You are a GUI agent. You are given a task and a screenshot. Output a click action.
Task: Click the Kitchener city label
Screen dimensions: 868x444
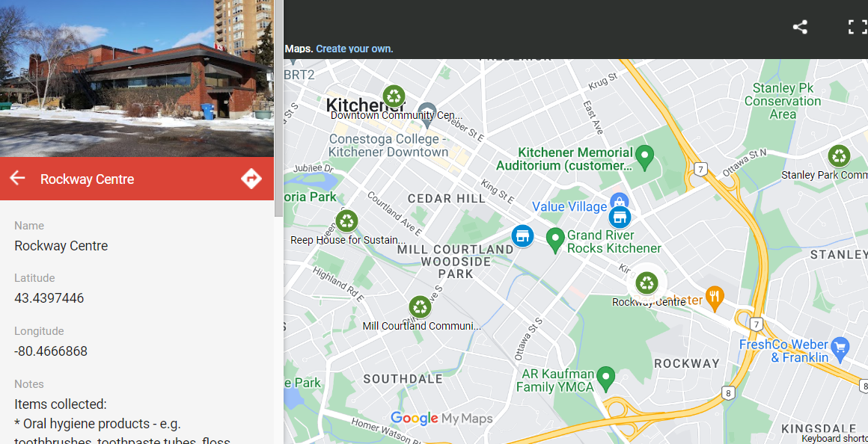pyautogui.click(x=365, y=105)
